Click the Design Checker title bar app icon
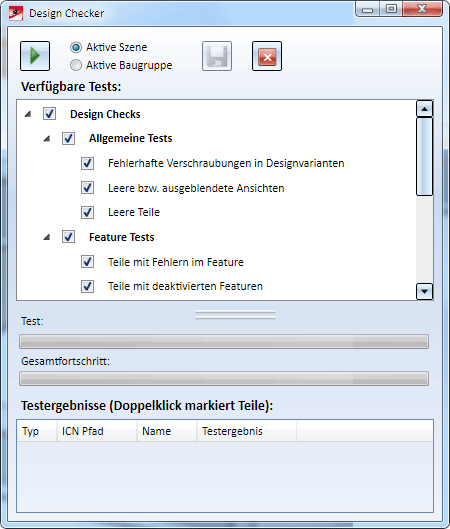450x529 pixels. pyautogui.click(x=16, y=13)
